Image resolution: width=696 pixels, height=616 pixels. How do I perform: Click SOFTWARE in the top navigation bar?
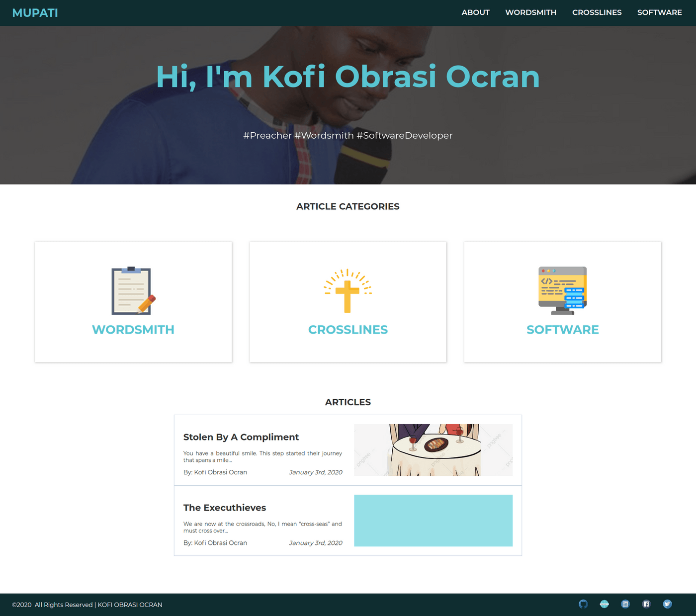[660, 12]
